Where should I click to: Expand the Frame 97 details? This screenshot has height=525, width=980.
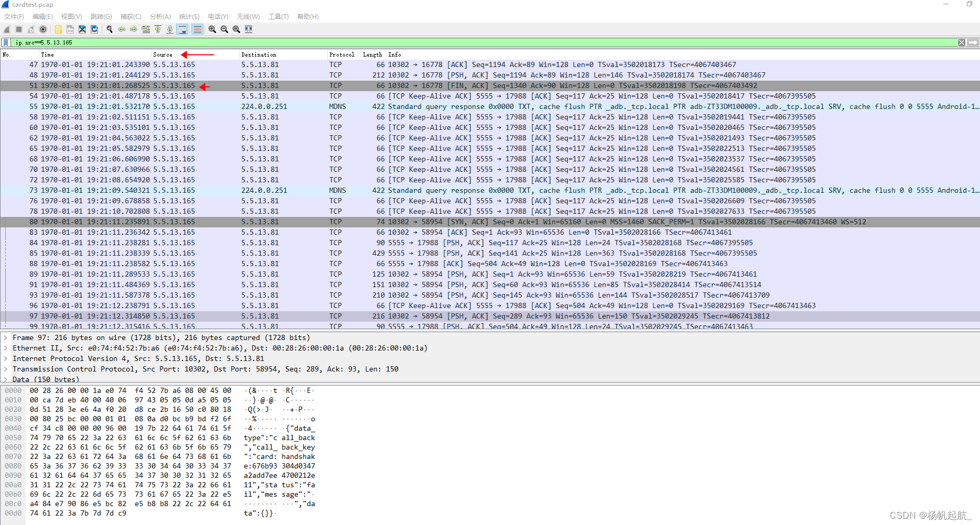click(x=6, y=337)
